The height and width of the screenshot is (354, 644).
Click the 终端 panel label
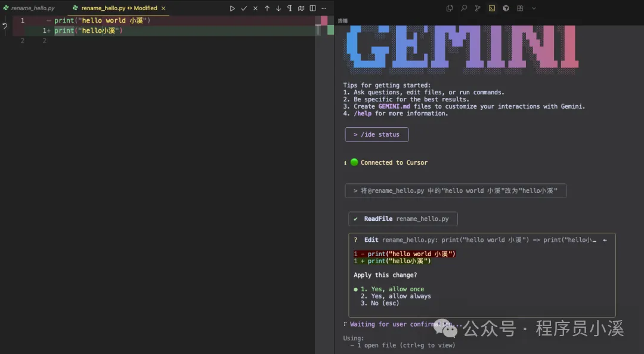[x=342, y=20]
